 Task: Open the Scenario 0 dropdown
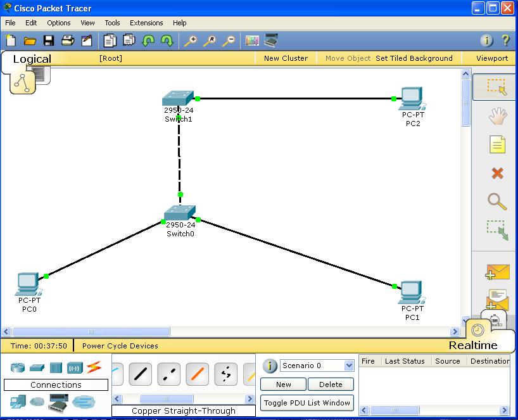(349, 366)
